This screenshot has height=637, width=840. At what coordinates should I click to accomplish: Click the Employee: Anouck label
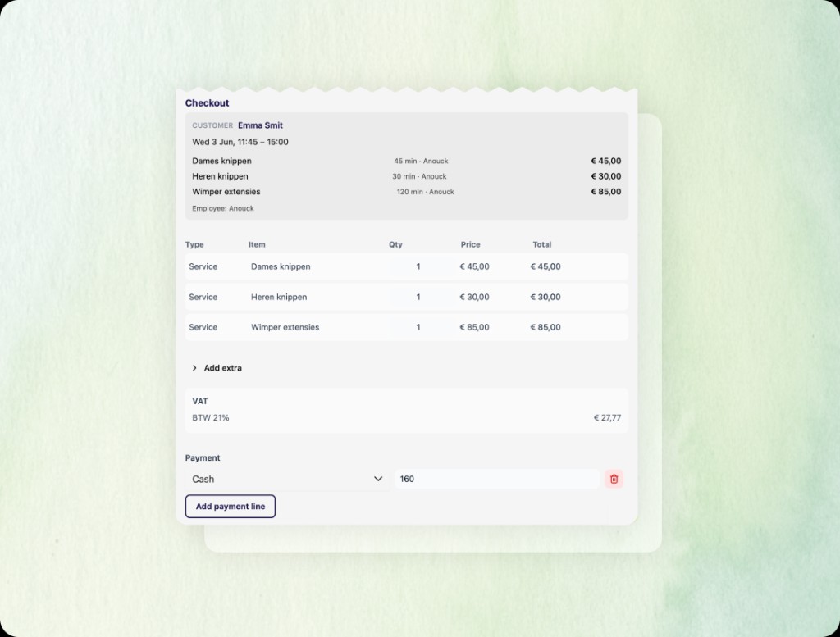(223, 208)
